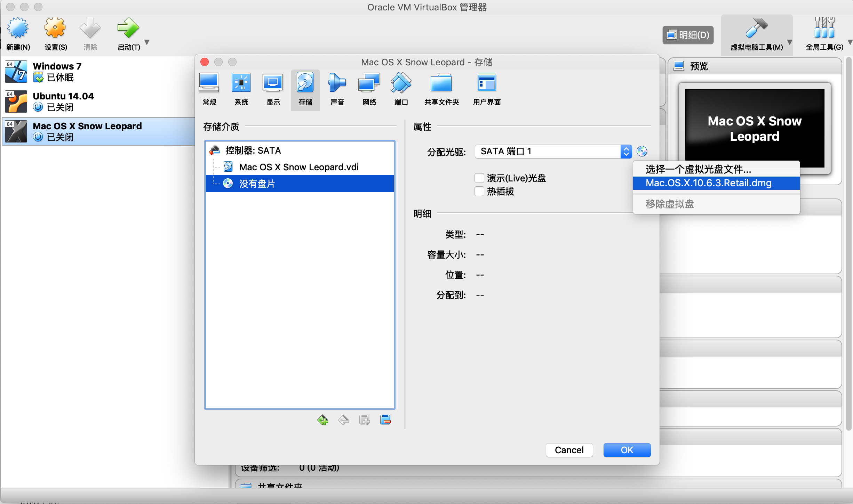This screenshot has width=853, height=504.
Task: Click the Ubuntu 14.04 已关闭 power-off icon
Action: coord(38,107)
